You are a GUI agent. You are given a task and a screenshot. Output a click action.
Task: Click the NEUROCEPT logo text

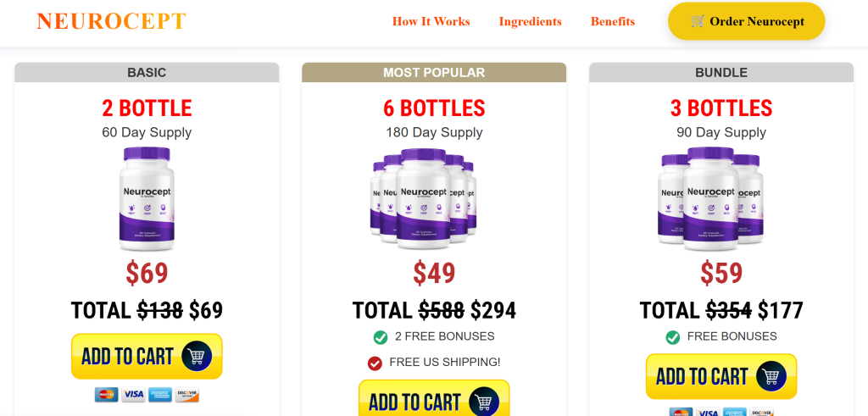pos(111,21)
